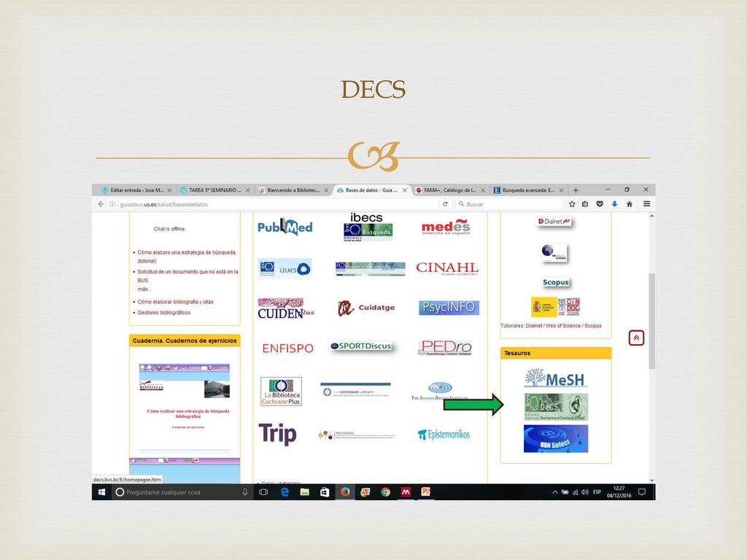Open the LILACS database logo
747x560 pixels.
(x=285, y=269)
